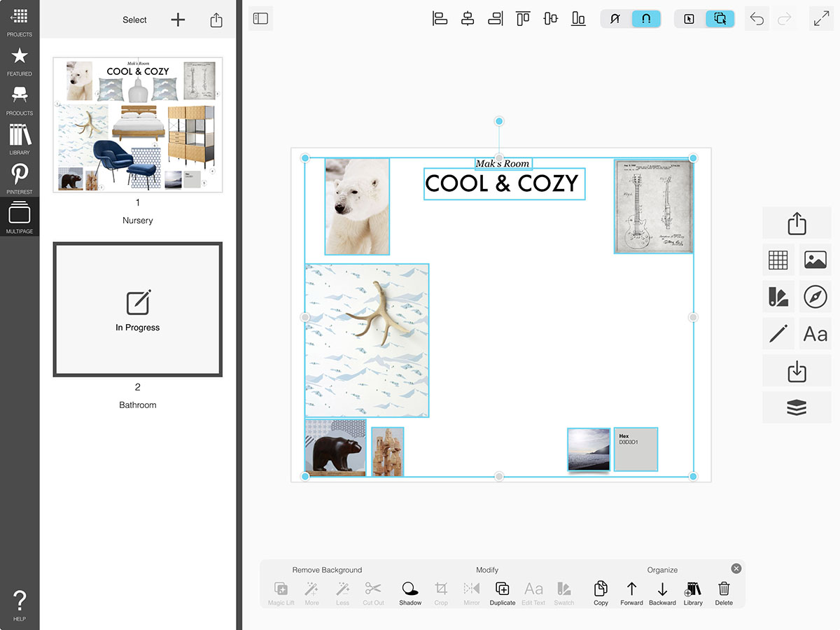Collapse the sidebar panel
The image size is (840, 630).
(x=260, y=19)
